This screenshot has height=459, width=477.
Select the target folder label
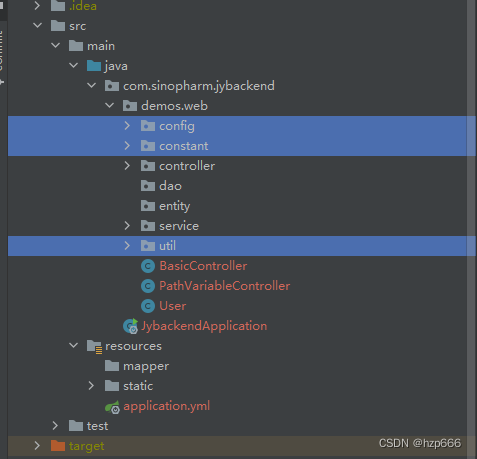click(87, 446)
